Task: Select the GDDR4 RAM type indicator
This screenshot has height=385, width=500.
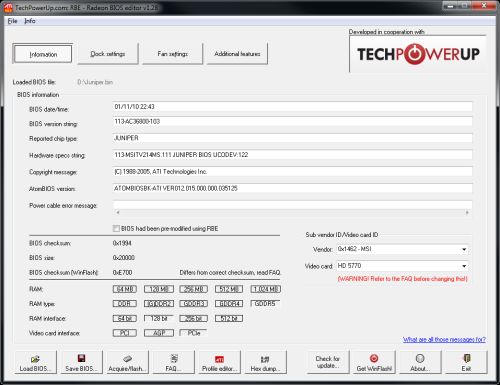Action: pos(229,304)
